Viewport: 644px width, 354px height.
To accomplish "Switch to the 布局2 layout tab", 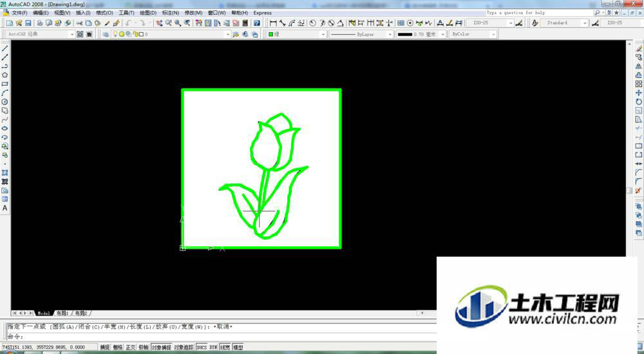I will click(x=81, y=313).
